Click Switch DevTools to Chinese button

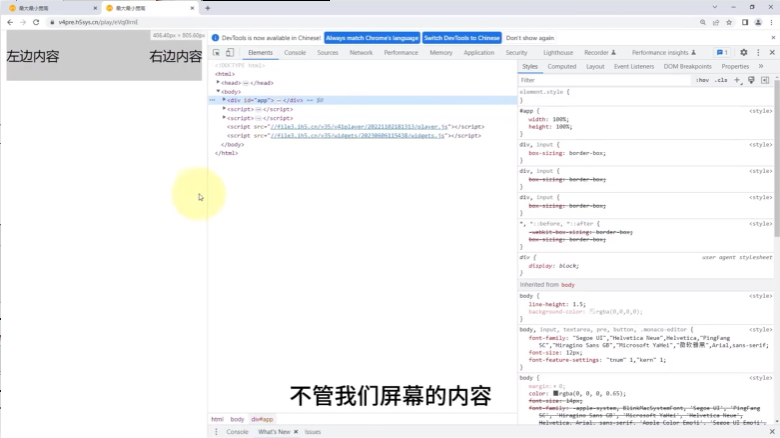[x=462, y=38]
